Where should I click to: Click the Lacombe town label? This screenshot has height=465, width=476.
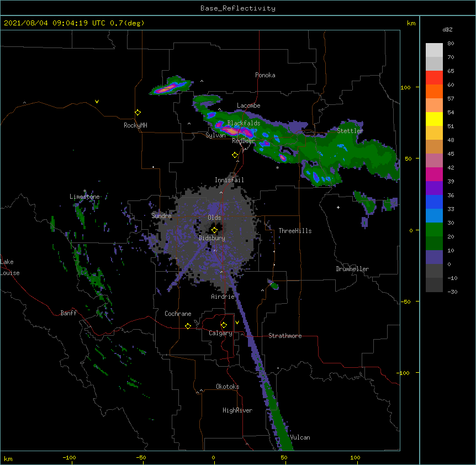click(248, 105)
